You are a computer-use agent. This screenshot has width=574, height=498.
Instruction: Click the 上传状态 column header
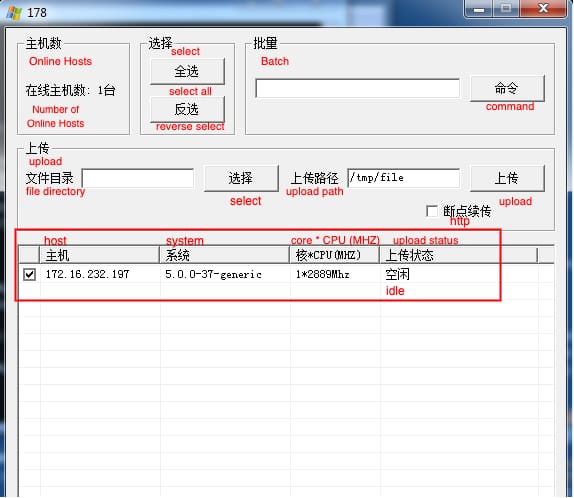[459, 255]
